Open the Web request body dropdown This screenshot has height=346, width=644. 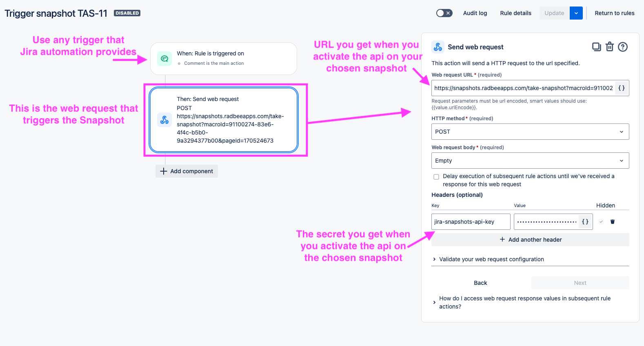(530, 161)
